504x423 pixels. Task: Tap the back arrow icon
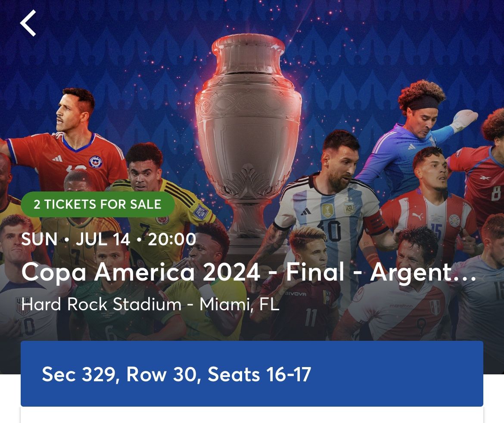28,23
